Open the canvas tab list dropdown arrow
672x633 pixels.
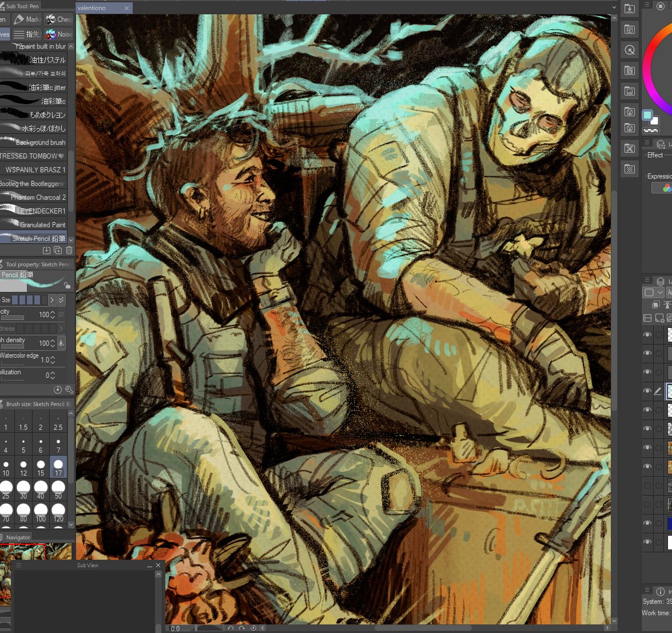pyautogui.click(x=614, y=7)
